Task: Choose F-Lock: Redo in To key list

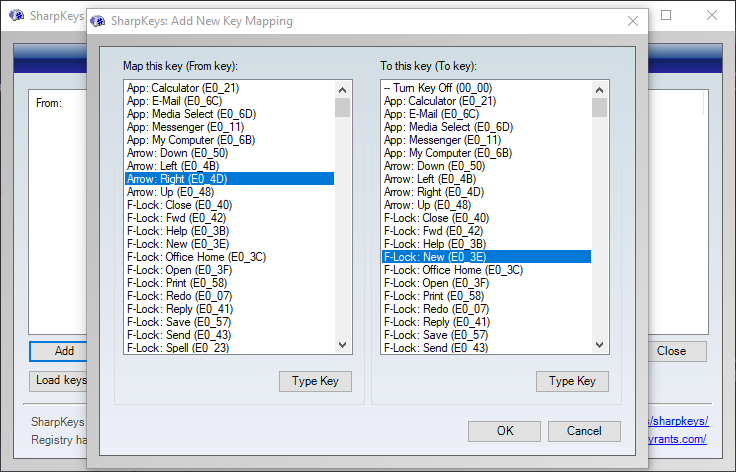Action: pyautogui.click(x=487, y=309)
